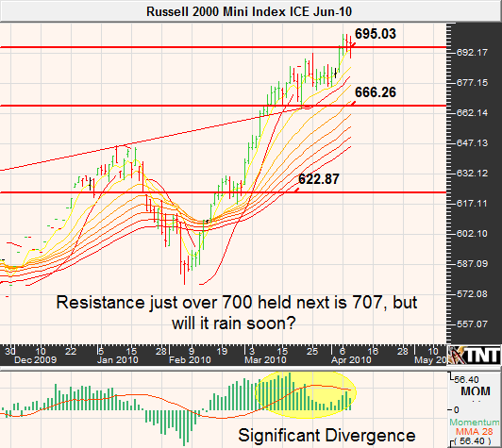Click the MOM indicator label
Viewport: 502px width, 448px height.
[x=476, y=391]
